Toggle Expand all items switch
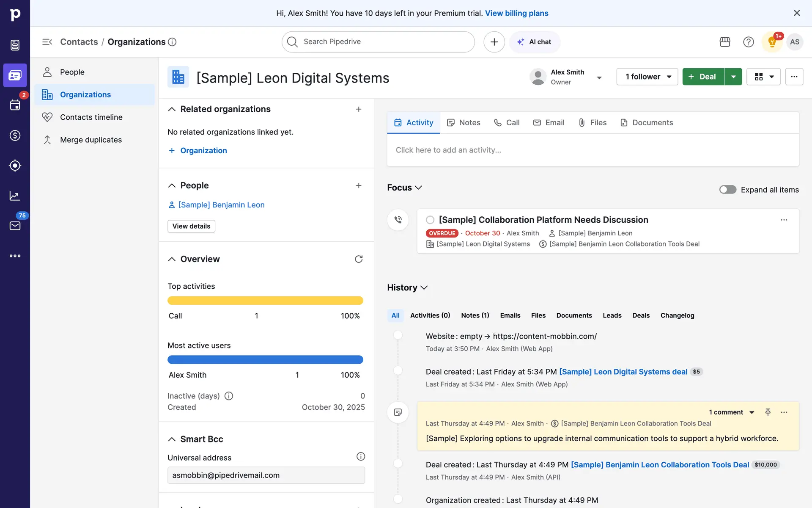Screen dimensions: 812x508 click(x=728, y=190)
